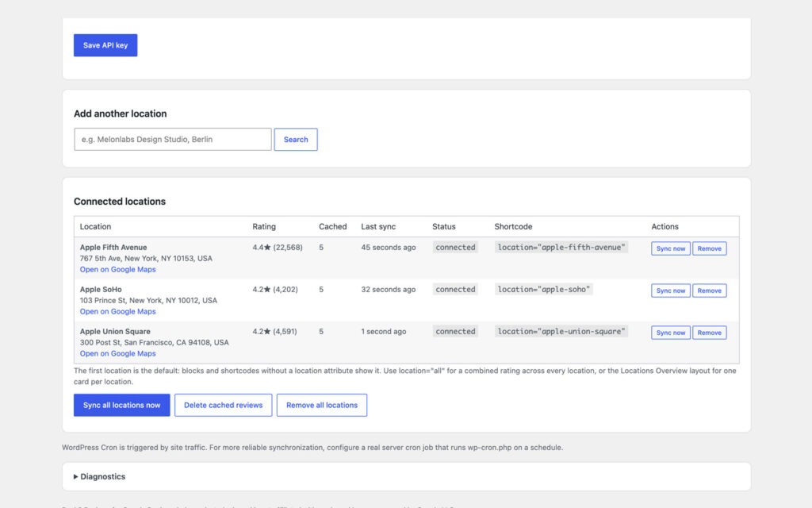Screen dimensions: 812x508
Task: Click Sync all locations now
Action: point(121,405)
